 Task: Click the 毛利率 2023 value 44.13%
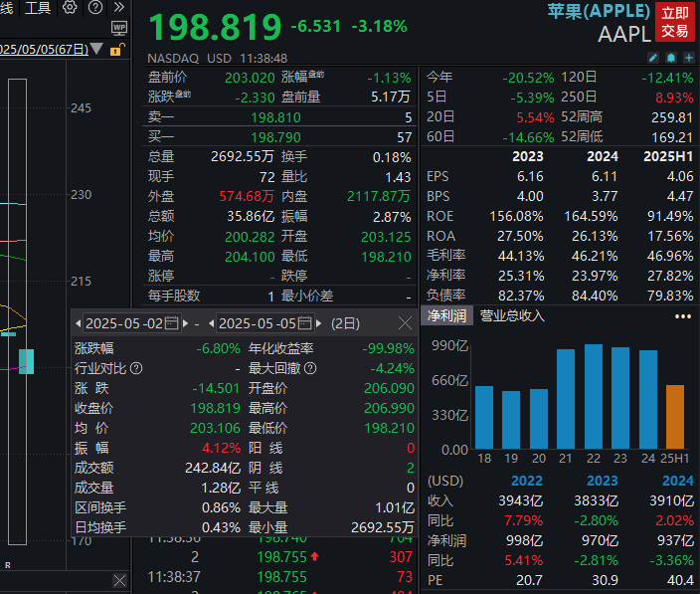(521, 257)
